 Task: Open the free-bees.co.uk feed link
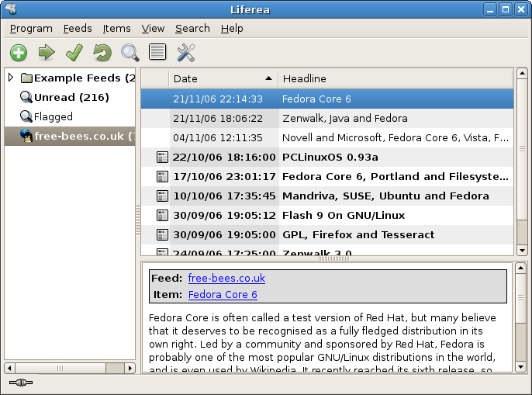(226, 278)
